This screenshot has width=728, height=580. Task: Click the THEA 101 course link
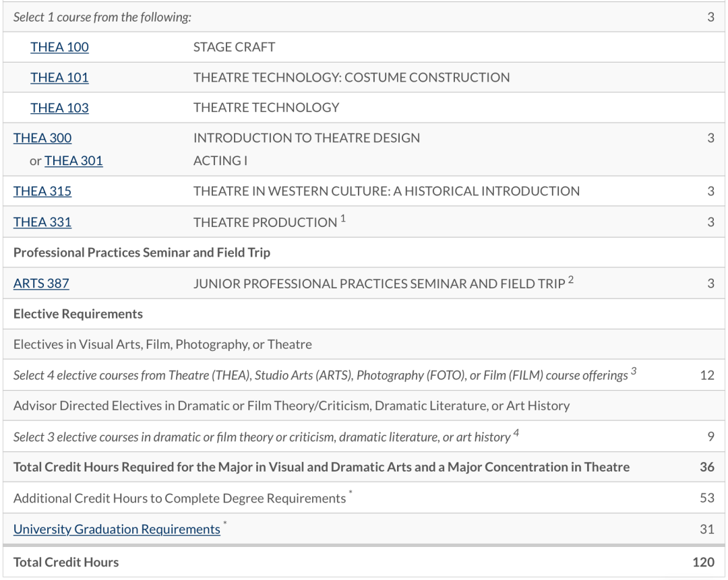(x=59, y=77)
